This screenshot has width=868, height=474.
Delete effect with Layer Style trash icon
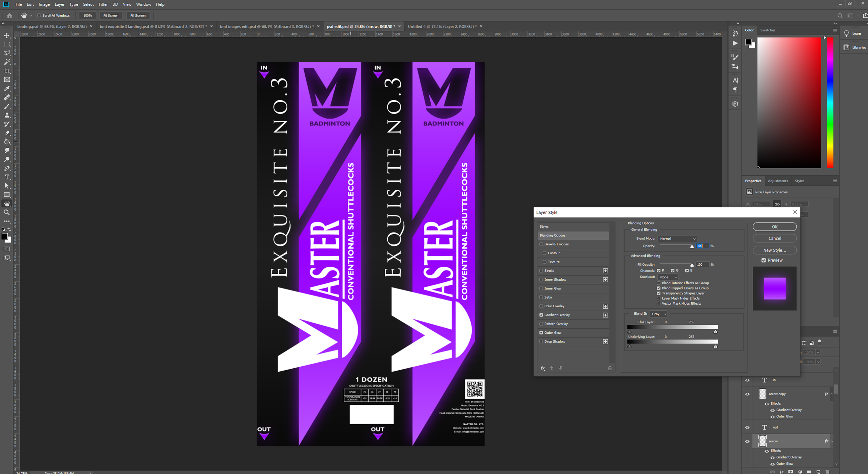point(610,368)
